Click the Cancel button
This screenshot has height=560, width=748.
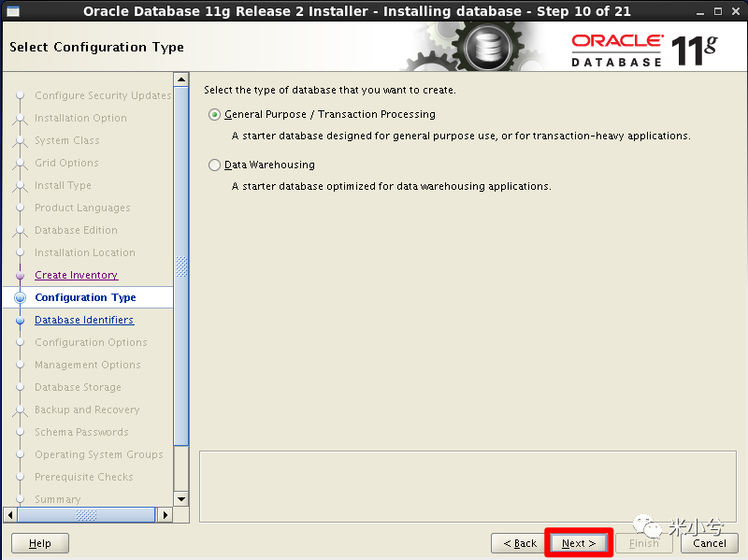pyautogui.click(x=710, y=543)
